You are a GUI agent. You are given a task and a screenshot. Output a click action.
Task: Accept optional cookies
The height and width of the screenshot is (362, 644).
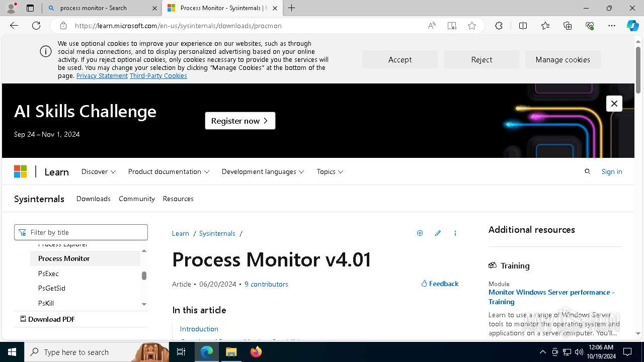(400, 59)
